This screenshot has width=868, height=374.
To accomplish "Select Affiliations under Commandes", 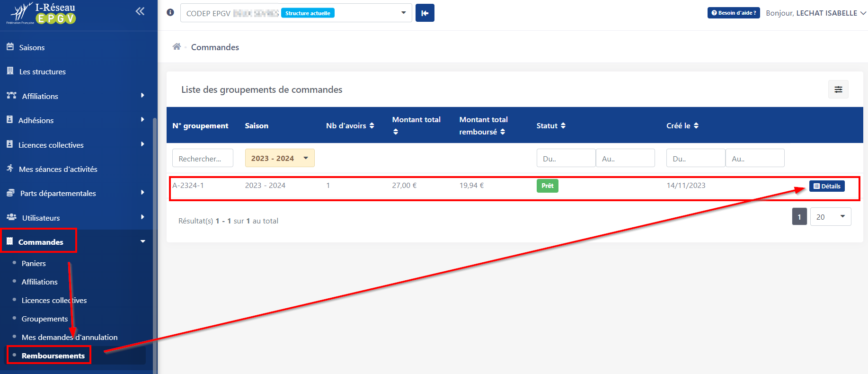I will tap(40, 282).
